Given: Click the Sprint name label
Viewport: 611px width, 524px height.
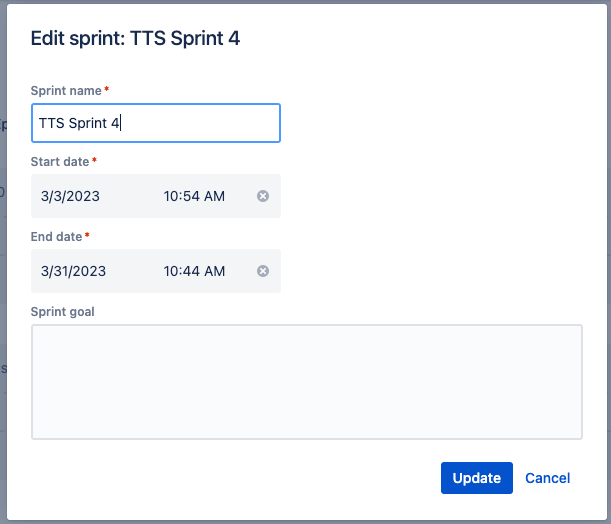Looking at the screenshot, I should pos(66,91).
